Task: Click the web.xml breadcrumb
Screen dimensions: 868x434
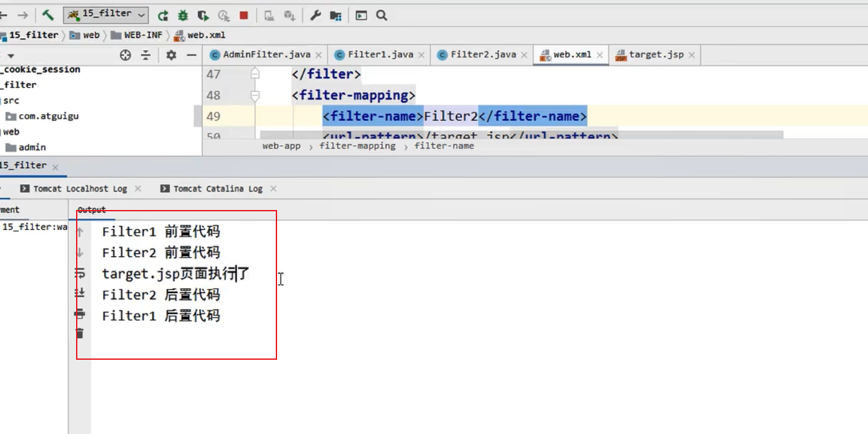Action: pyautogui.click(x=200, y=35)
